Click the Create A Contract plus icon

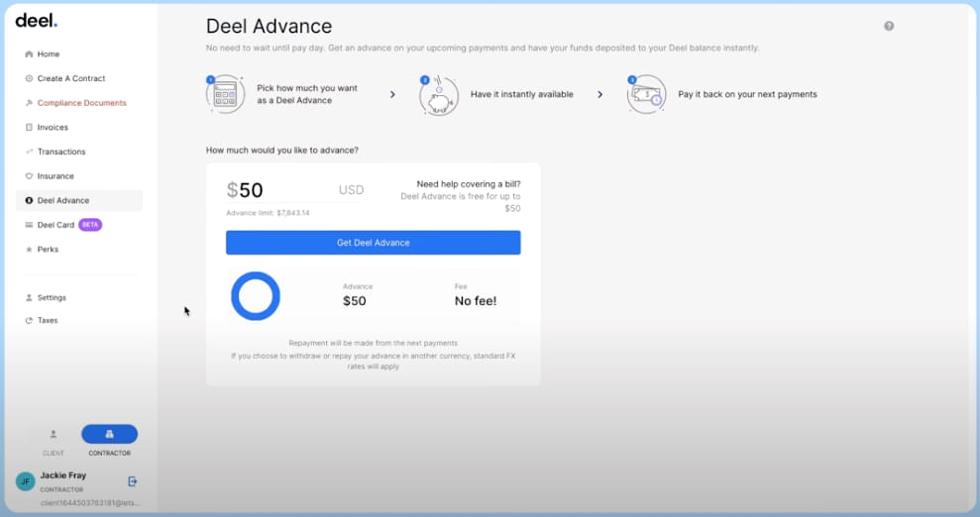click(x=29, y=78)
